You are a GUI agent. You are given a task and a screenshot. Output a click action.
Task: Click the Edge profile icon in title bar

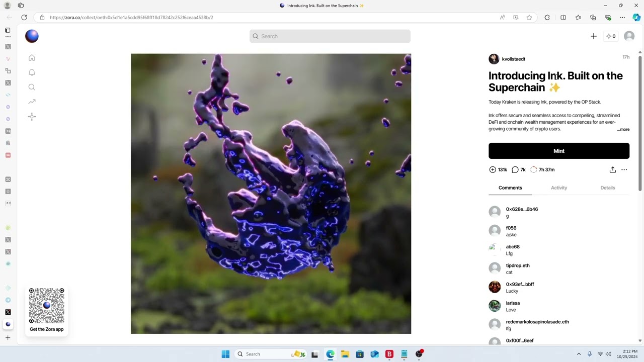pos(8,6)
